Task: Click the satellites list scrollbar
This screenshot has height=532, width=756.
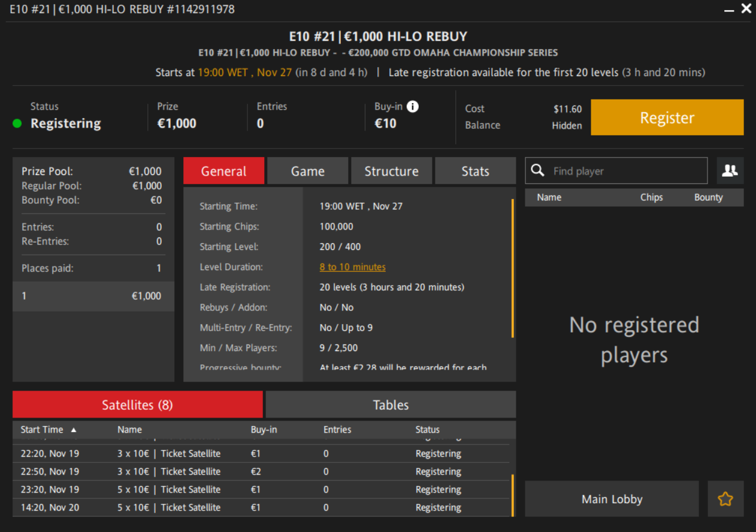Action: [512, 495]
